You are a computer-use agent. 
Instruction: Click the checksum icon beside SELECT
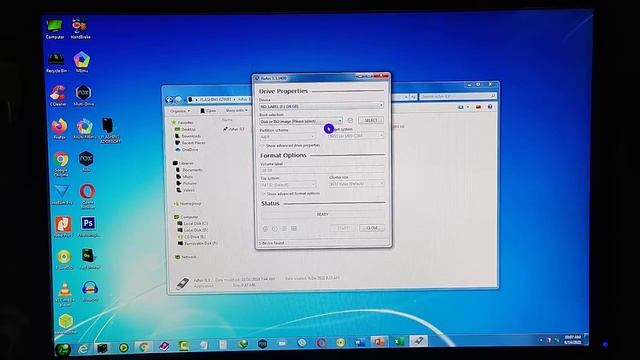coord(350,121)
